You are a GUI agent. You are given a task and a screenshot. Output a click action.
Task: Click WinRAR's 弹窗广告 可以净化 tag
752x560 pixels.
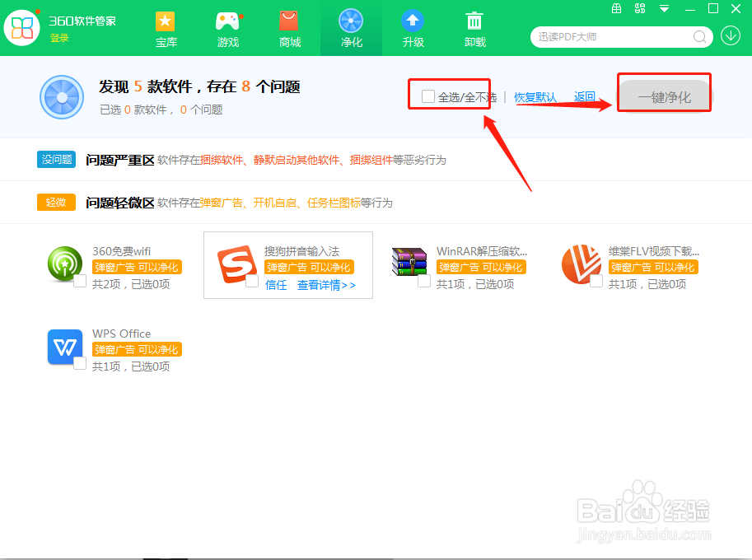[x=481, y=267]
